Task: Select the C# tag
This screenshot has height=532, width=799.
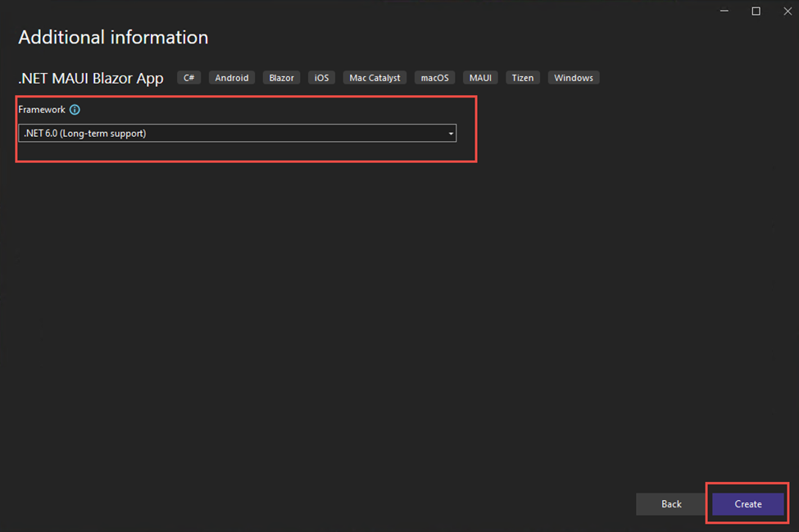Action: click(188, 78)
